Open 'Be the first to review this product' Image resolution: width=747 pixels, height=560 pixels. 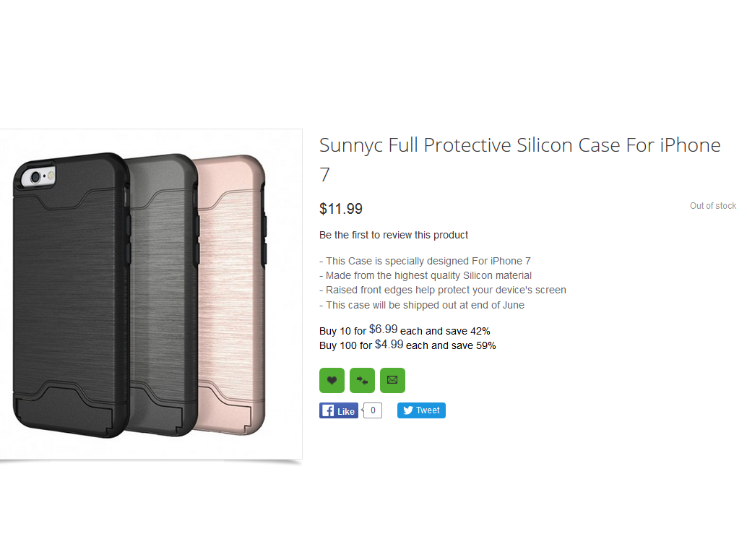(394, 235)
